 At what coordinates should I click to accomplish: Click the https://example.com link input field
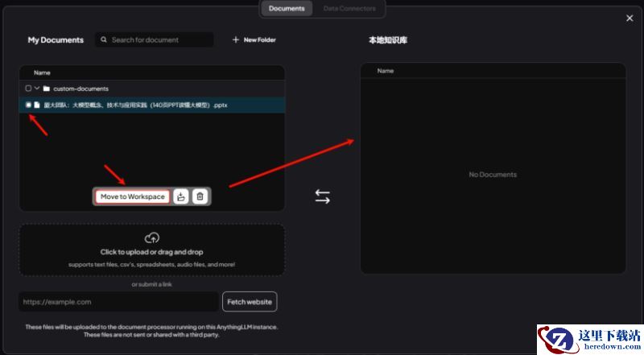118,302
